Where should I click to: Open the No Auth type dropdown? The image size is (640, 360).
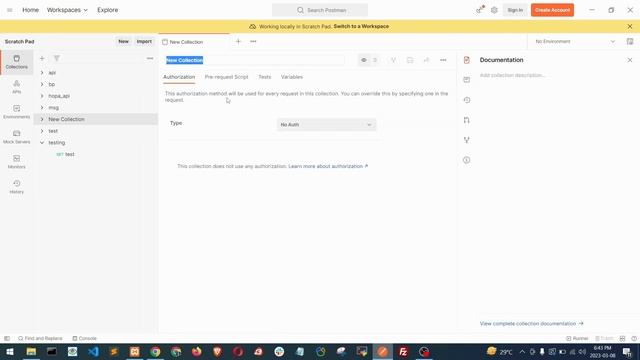326,124
